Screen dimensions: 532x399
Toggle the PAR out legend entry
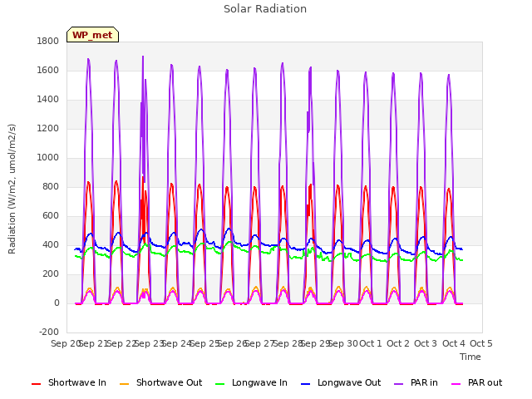click(x=476, y=382)
